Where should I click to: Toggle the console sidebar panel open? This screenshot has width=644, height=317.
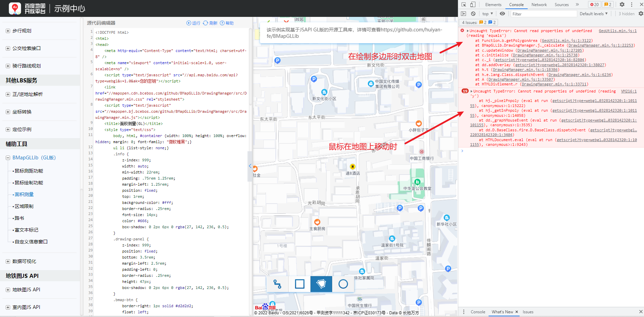(464, 14)
